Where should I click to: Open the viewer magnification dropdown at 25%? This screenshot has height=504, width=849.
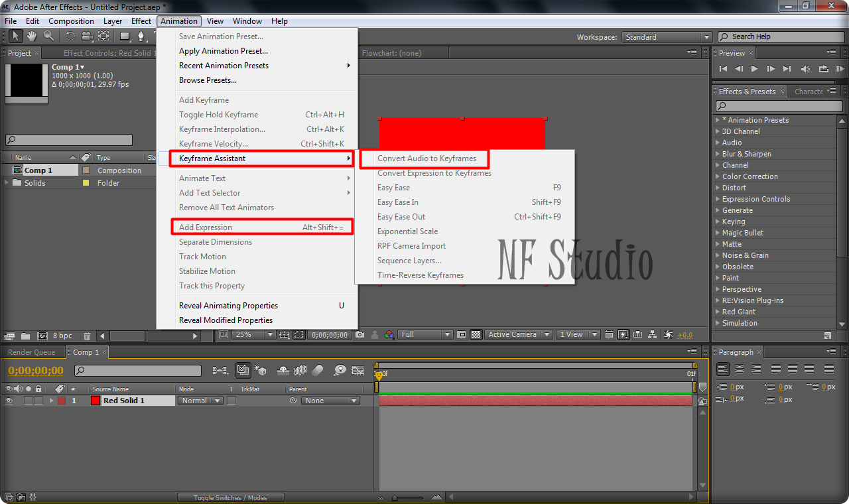(x=255, y=335)
